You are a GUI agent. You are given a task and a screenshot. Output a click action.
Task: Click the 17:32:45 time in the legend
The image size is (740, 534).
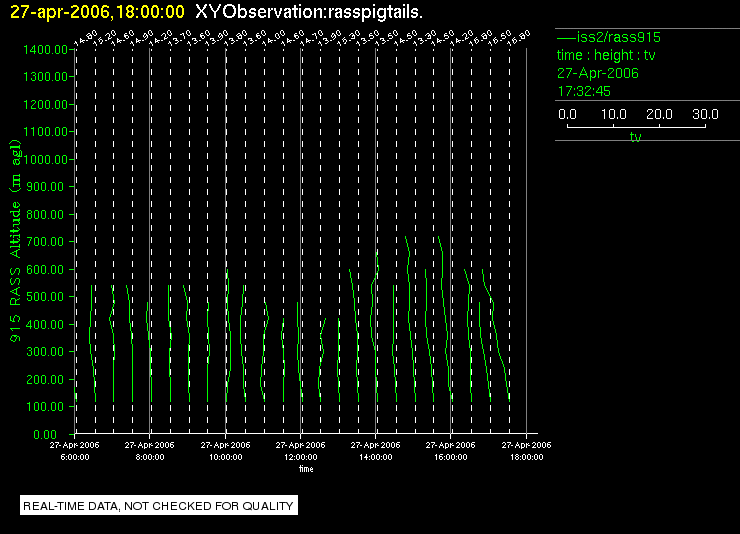click(584, 91)
